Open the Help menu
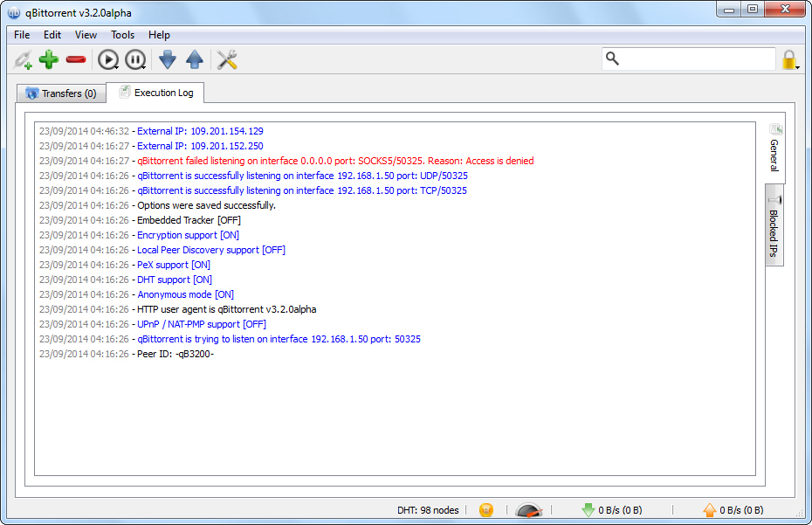 pos(159,35)
